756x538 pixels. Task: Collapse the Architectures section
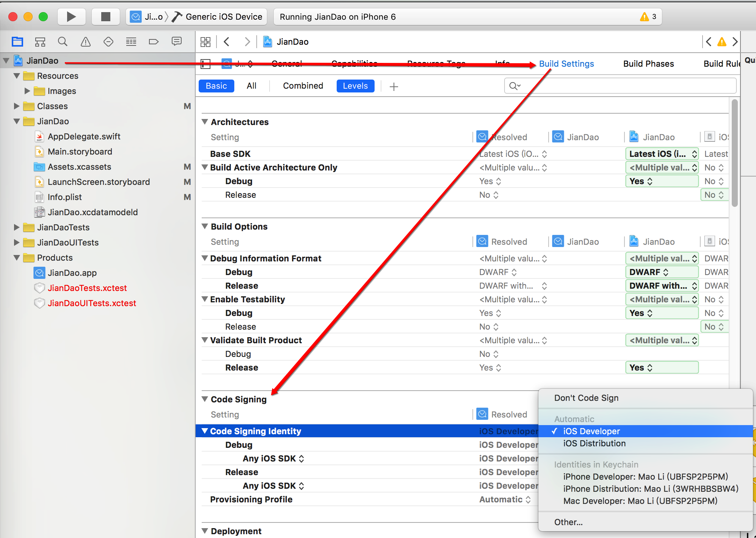205,122
